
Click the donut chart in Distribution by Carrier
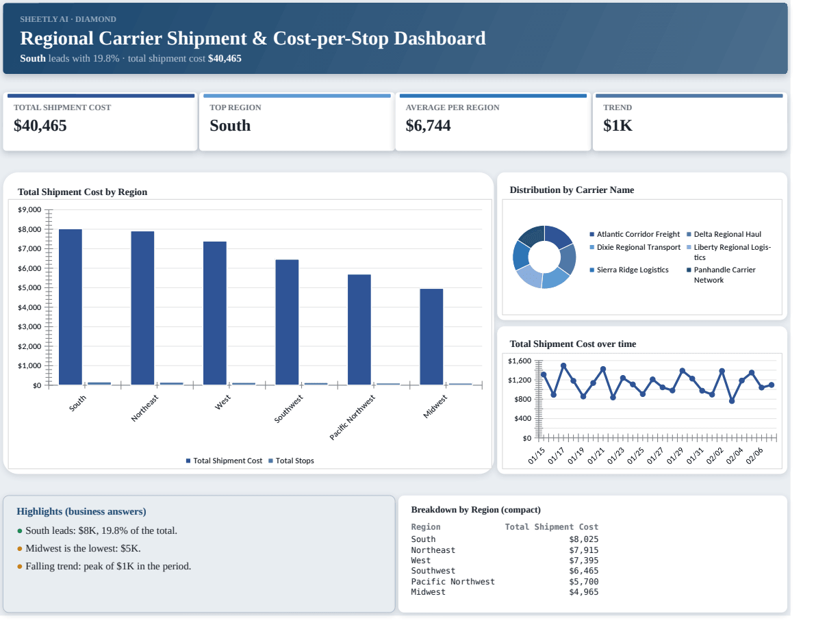pos(544,257)
